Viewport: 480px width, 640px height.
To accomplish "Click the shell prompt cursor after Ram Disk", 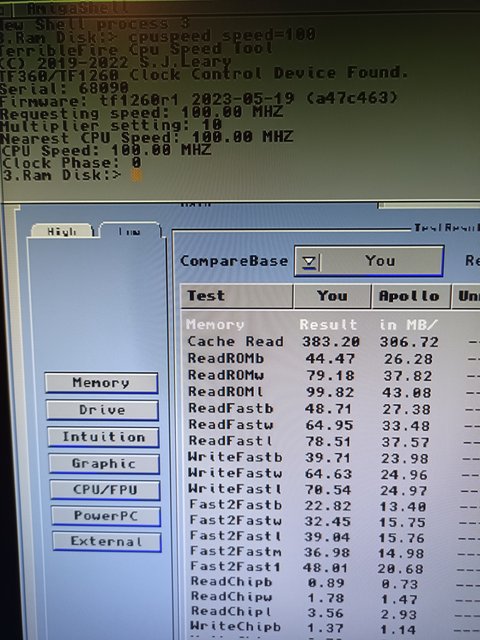I will point(136,176).
